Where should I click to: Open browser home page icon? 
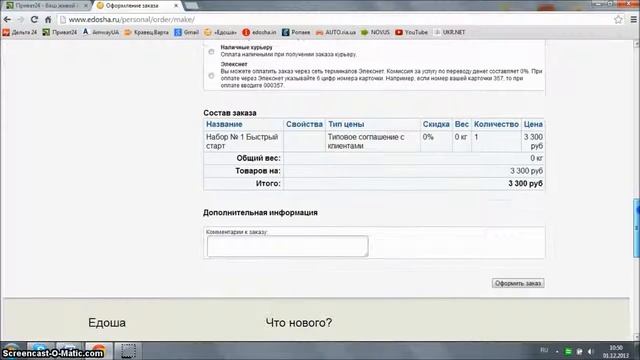[x=48, y=19]
